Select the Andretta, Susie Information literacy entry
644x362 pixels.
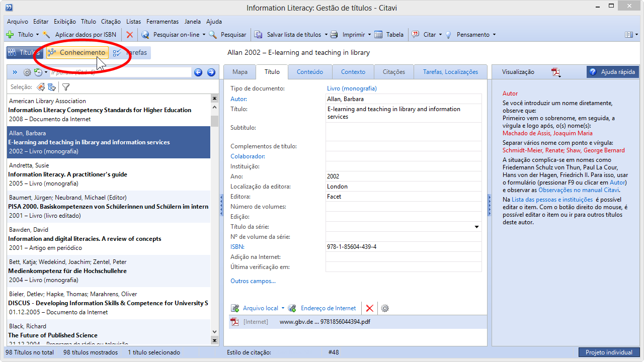[109, 174]
